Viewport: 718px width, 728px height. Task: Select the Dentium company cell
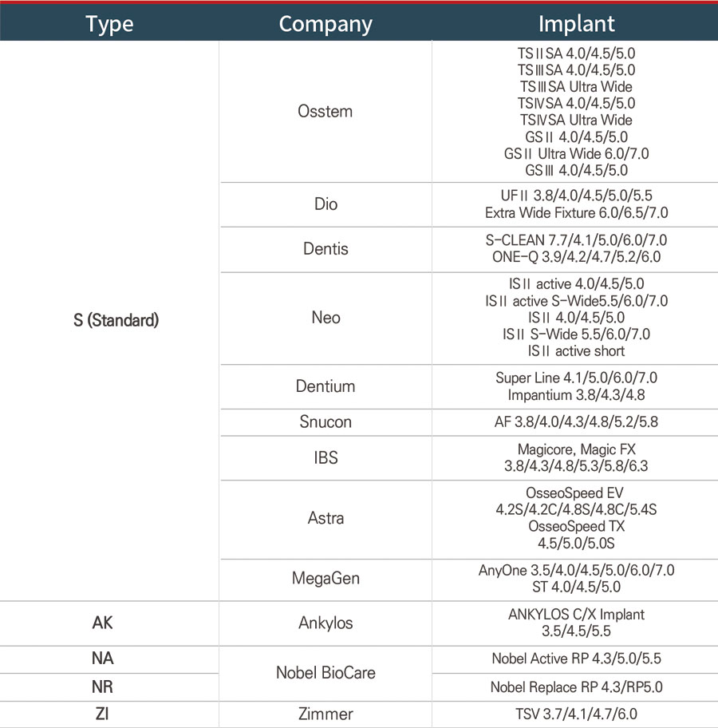[x=325, y=386]
